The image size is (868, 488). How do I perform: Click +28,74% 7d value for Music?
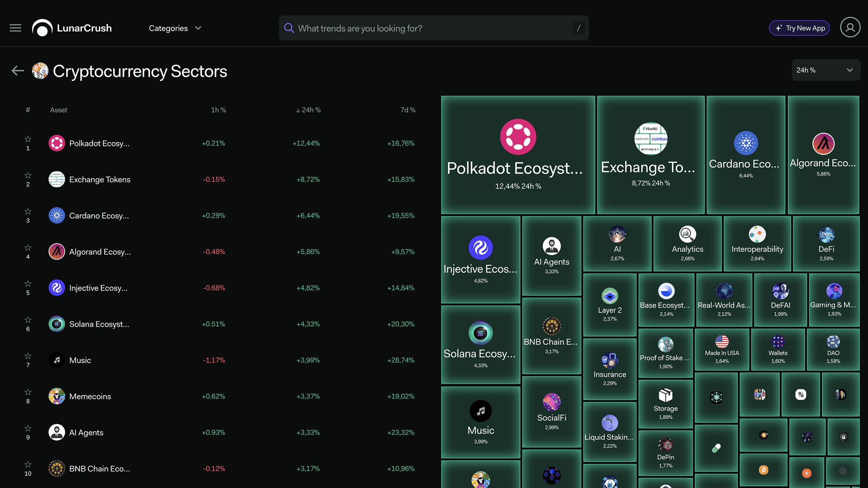point(401,360)
